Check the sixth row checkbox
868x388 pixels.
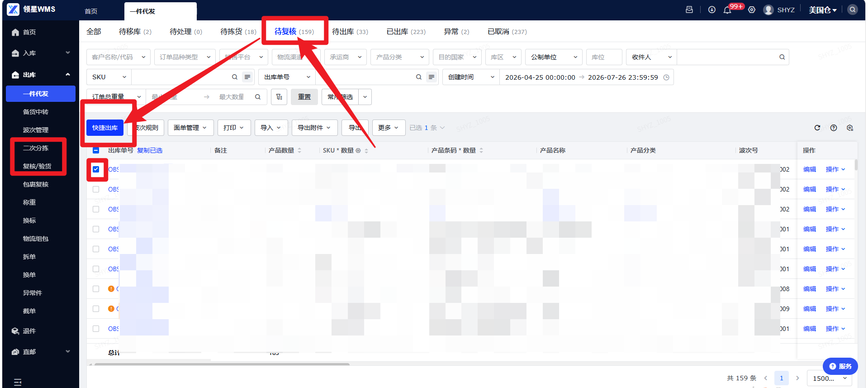[x=96, y=269]
